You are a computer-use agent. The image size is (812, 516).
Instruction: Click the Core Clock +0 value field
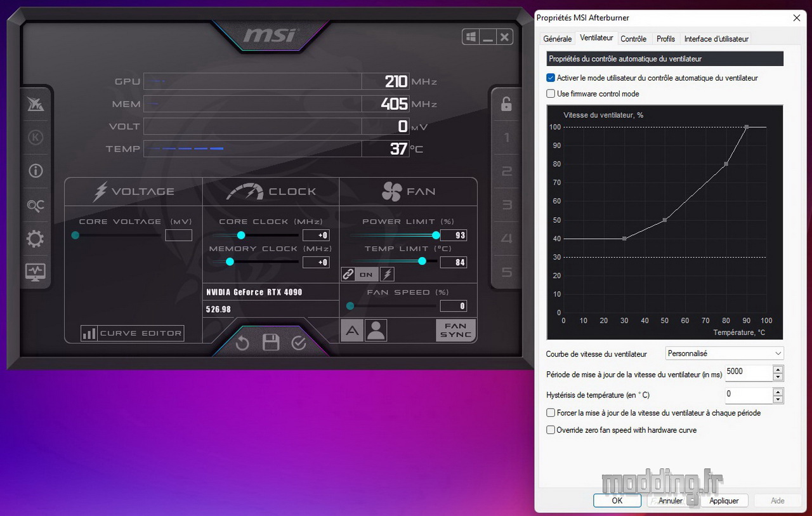[316, 235]
